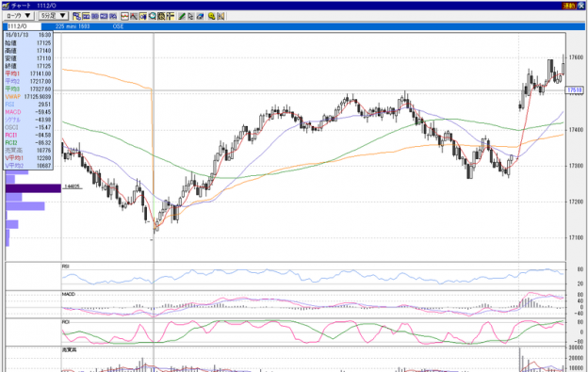
Task: Click the last toolbar icon after yellow magnifier
Action: pos(220,16)
